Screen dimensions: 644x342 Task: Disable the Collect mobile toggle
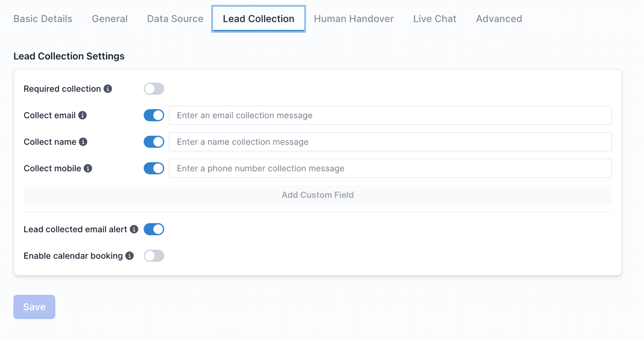154,168
